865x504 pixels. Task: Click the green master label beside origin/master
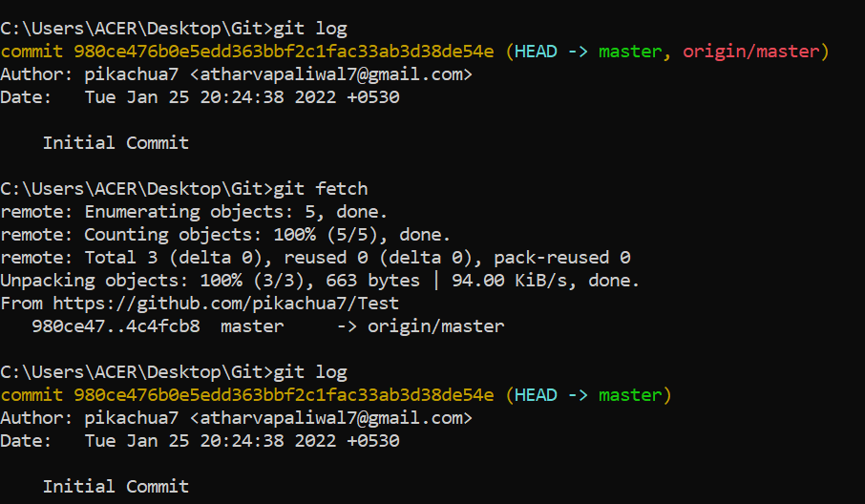pyautogui.click(x=629, y=52)
